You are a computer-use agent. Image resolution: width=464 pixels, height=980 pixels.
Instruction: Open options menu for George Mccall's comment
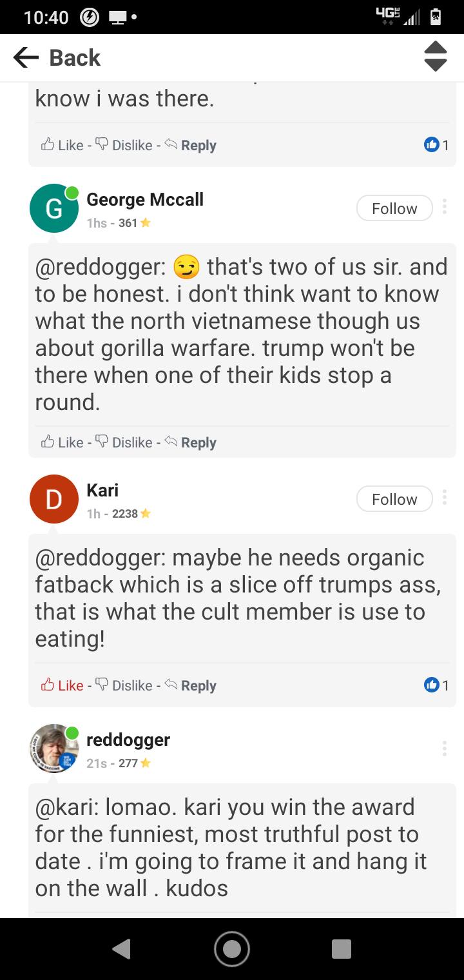(445, 207)
